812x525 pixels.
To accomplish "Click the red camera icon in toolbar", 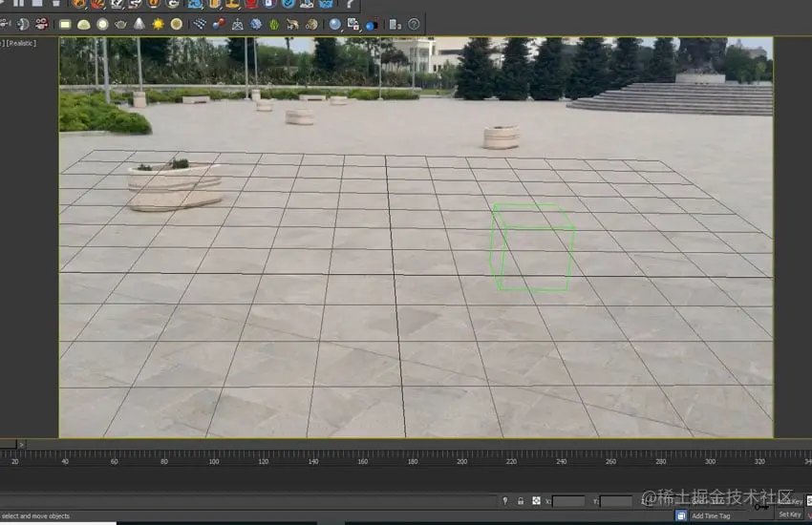I will 42,24.
